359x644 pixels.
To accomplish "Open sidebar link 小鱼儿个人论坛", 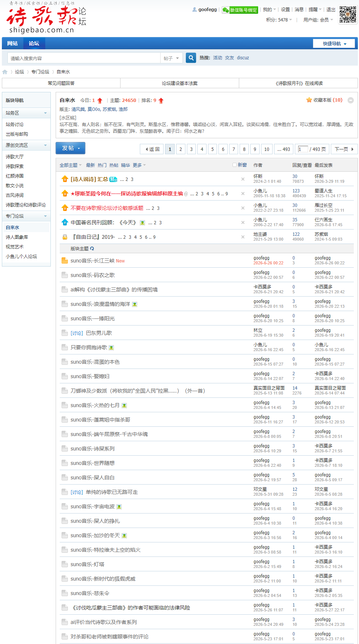I will pos(21,257).
